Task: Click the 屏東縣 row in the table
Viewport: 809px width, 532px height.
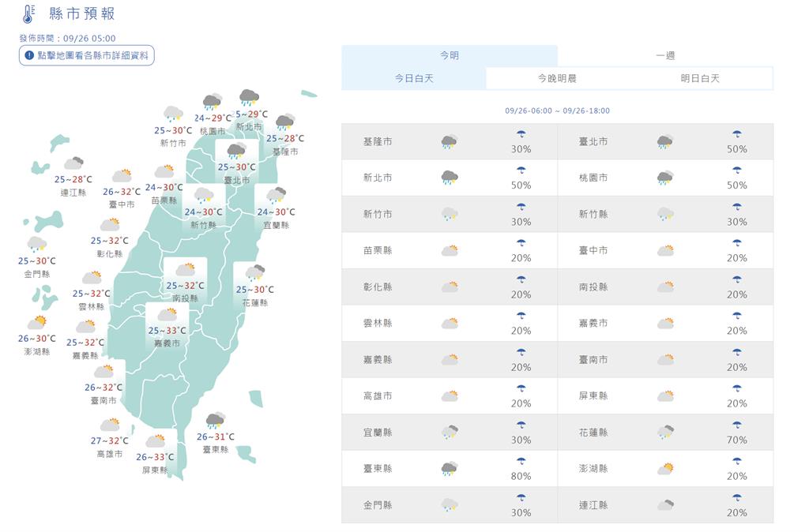Action: (665, 396)
